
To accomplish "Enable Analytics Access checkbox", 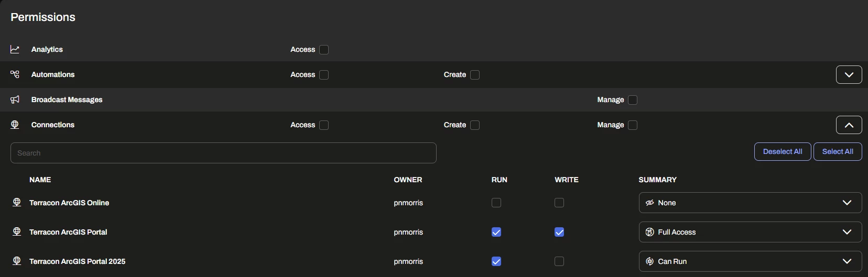I will [x=324, y=50].
